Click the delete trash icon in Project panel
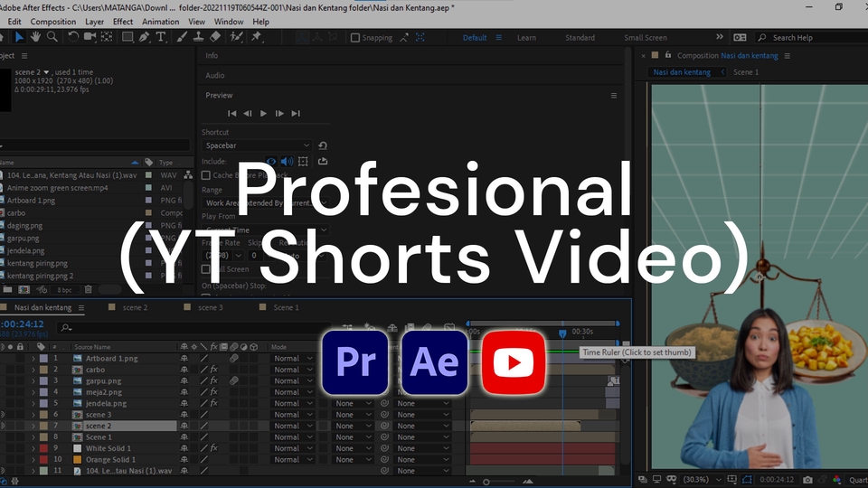 pyautogui.click(x=88, y=289)
